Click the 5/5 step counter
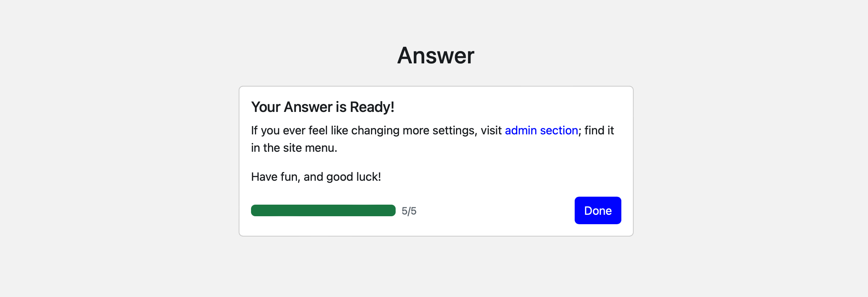The image size is (868, 297). [x=409, y=211]
